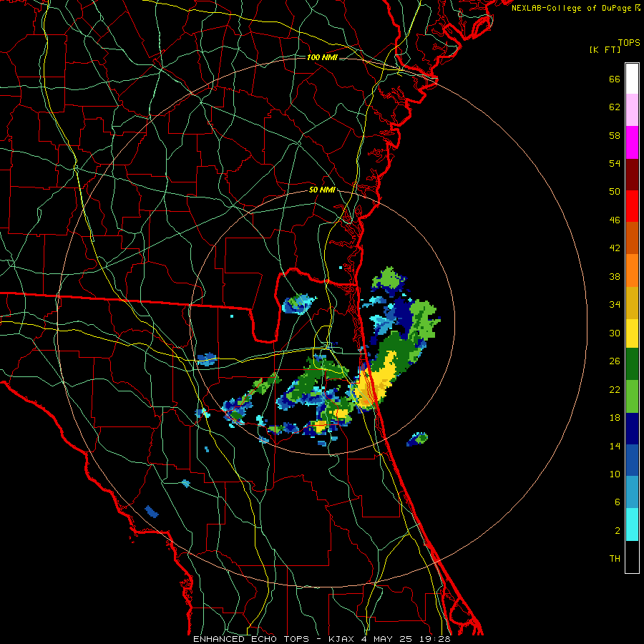Click the 19:28 timestamp
Image resolution: width=644 pixels, height=644 pixels.
(435, 639)
